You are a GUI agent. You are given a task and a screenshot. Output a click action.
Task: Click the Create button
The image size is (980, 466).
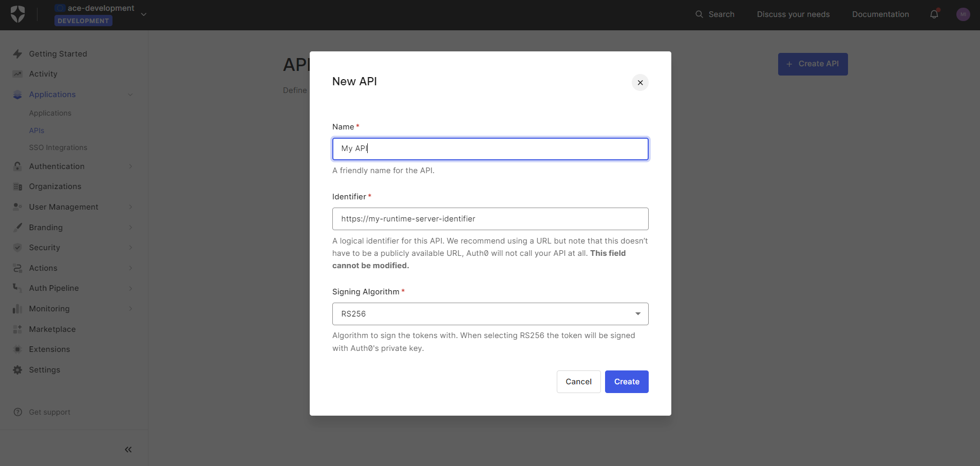pyautogui.click(x=626, y=382)
